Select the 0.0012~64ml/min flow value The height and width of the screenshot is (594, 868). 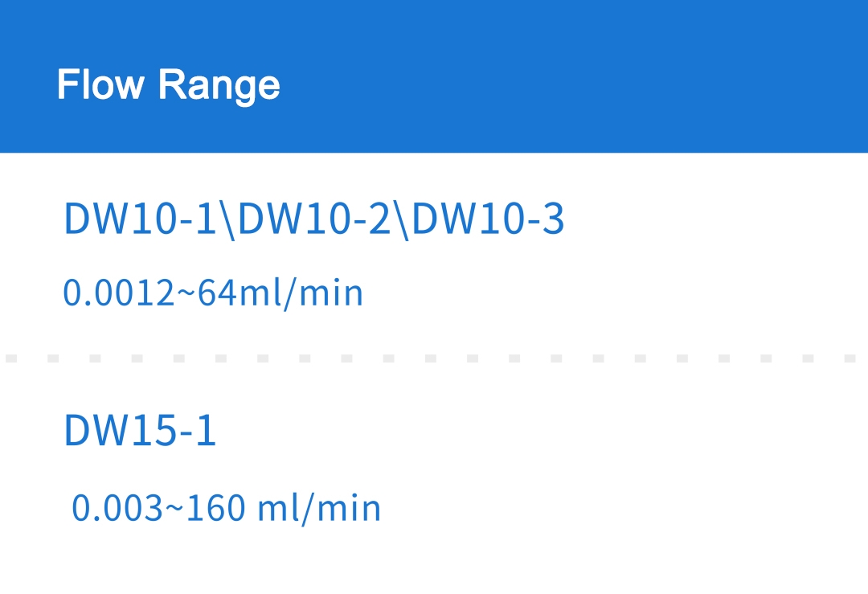tap(213, 293)
